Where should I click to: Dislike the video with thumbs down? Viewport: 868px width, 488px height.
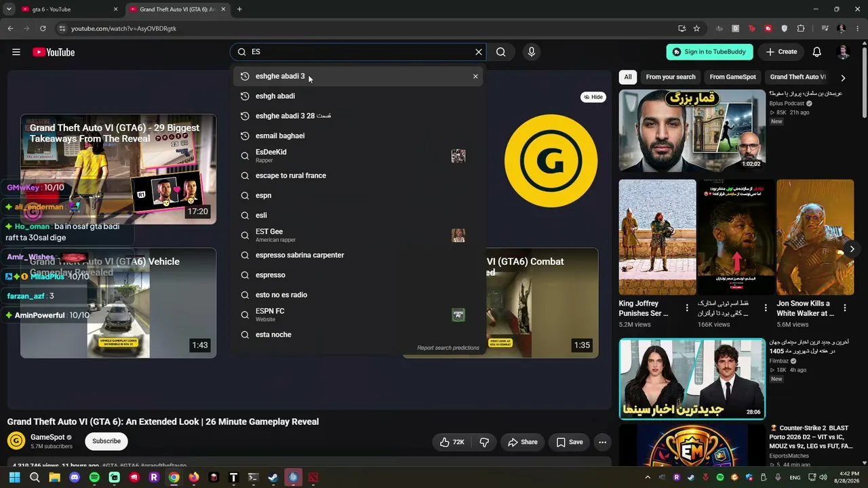pos(484,442)
